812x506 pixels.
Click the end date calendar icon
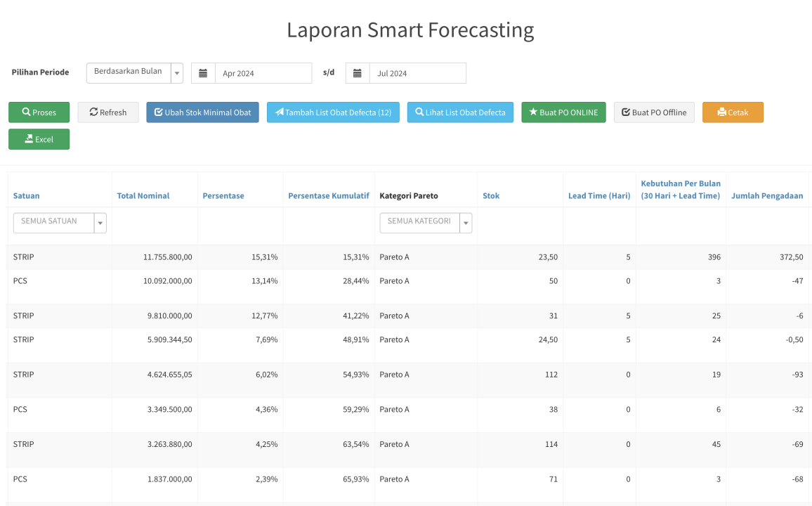point(358,73)
